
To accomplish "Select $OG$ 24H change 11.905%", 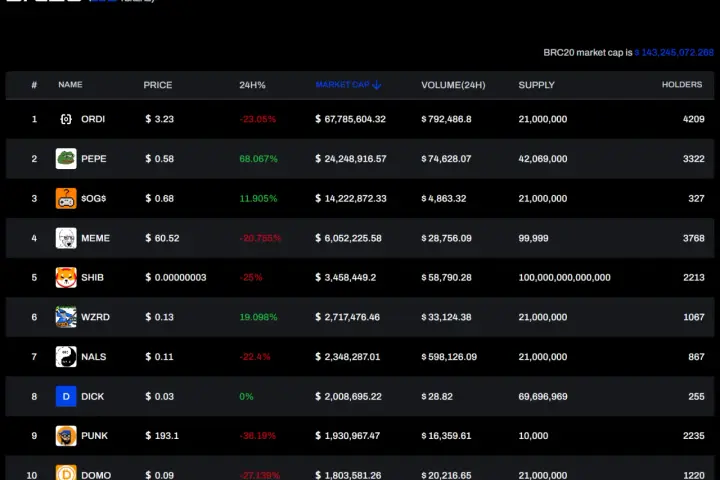I will 259,198.
